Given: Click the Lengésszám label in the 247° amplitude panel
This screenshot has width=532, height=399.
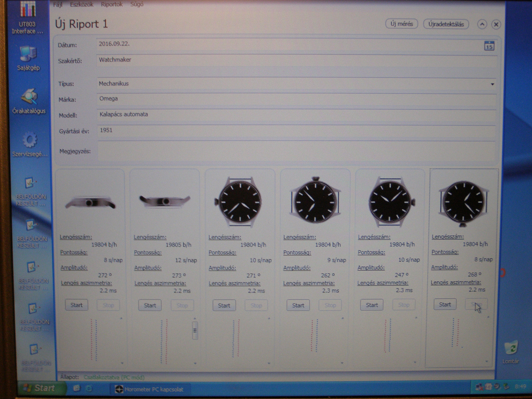Looking at the screenshot, I should click(x=374, y=237).
